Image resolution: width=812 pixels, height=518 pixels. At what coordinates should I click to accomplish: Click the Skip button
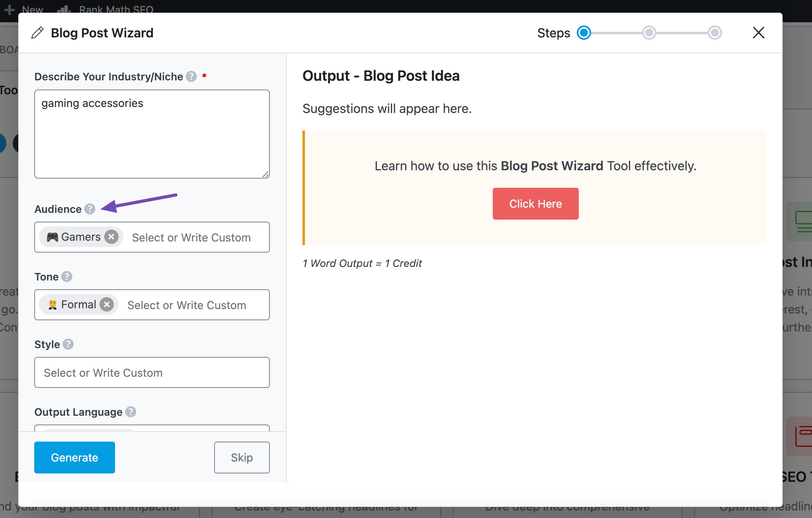[242, 458]
